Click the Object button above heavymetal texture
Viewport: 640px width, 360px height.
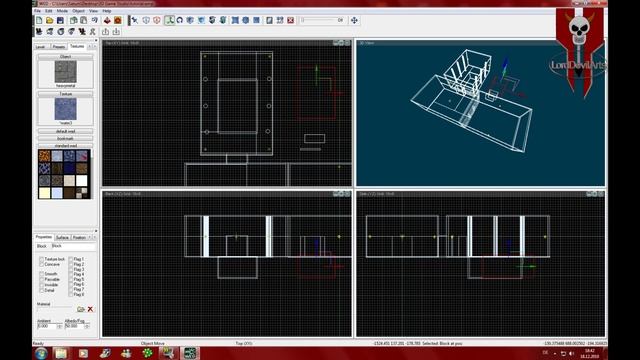coord(65,57)
